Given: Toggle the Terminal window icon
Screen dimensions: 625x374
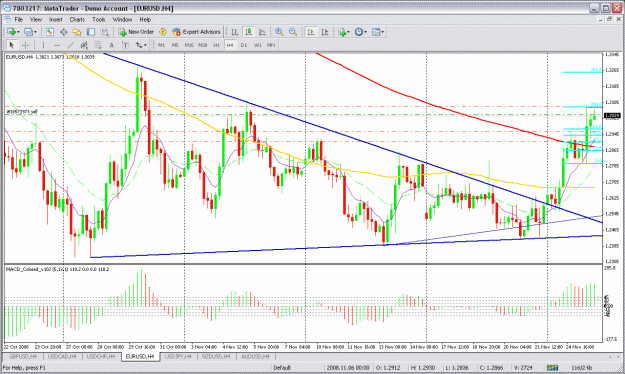Looking at the screenshot, I should point(91,32).
